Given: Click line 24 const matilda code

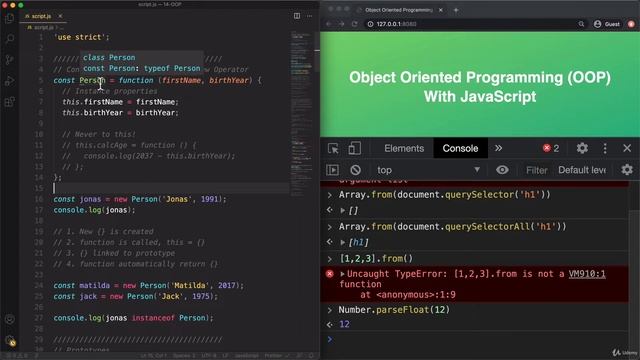Looking at the screenshot, I should pyautogui.click(x=149, y=285).
